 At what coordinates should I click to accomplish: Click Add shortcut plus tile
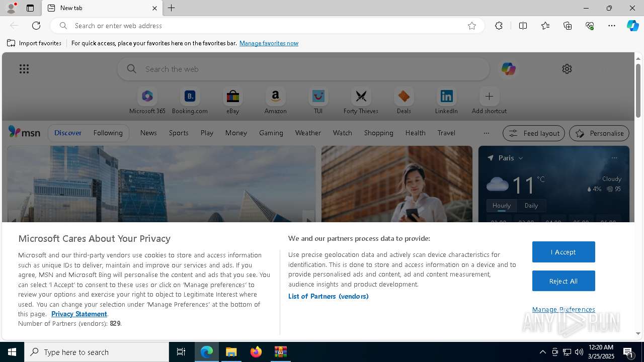[x=489, y=101]
